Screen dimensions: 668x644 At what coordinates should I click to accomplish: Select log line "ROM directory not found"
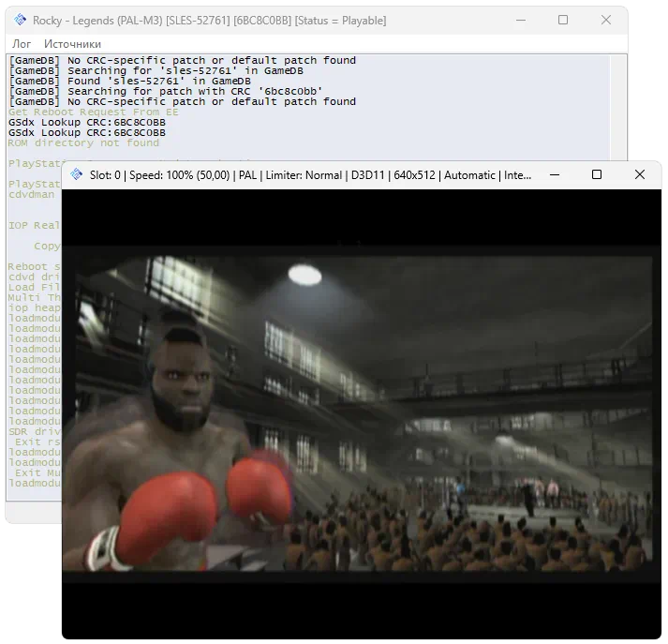83,143
